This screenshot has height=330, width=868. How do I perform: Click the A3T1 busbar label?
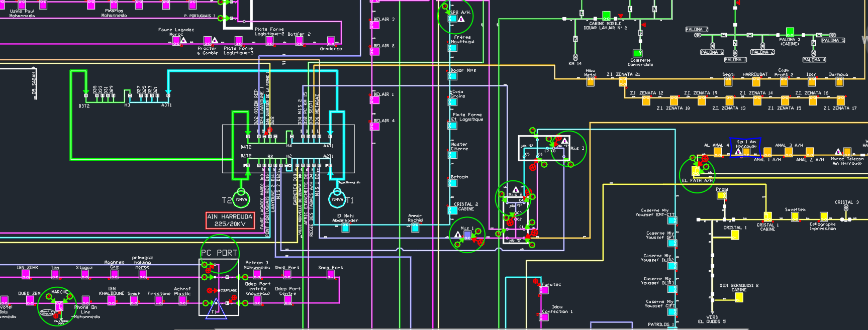pyautogui.click(x=166, y=105)
